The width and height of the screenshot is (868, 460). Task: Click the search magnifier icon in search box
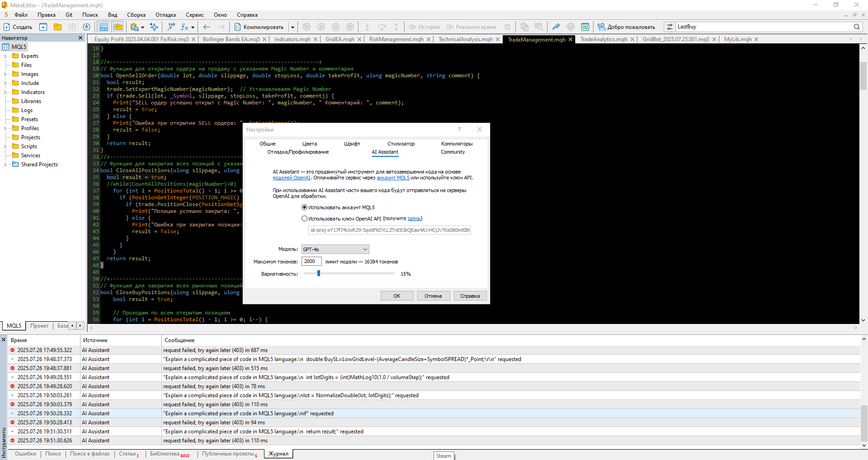[857, 27]
